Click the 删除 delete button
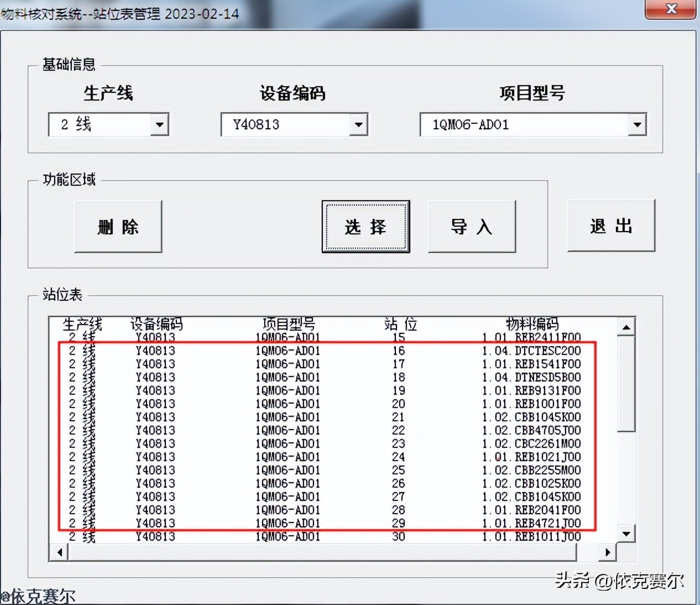This screenshot has width=700, height=605. (x=118, y=226)
